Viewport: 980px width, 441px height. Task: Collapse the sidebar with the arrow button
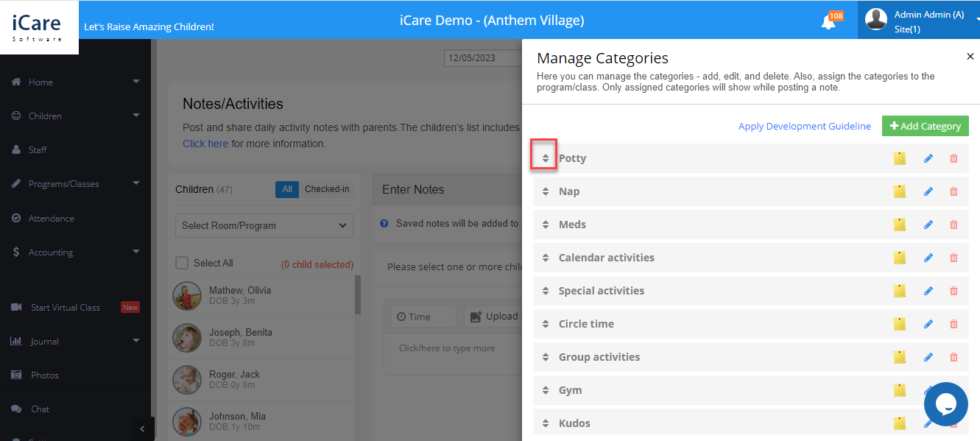(142, 429)
